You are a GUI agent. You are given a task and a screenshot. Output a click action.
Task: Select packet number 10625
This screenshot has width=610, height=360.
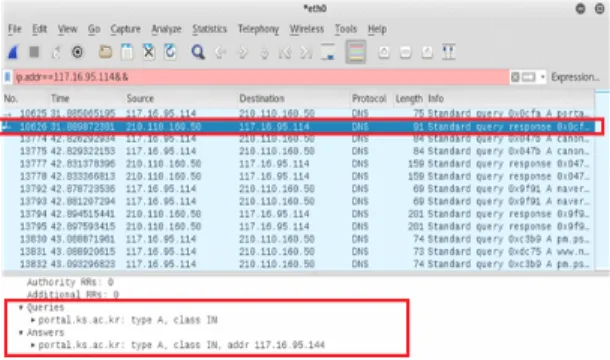pyautogui.click(x=298, y=113)
